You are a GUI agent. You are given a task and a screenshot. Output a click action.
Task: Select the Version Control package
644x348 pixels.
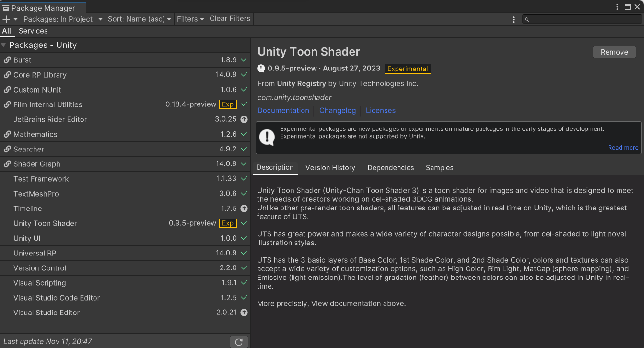click(x=125, y=268)
